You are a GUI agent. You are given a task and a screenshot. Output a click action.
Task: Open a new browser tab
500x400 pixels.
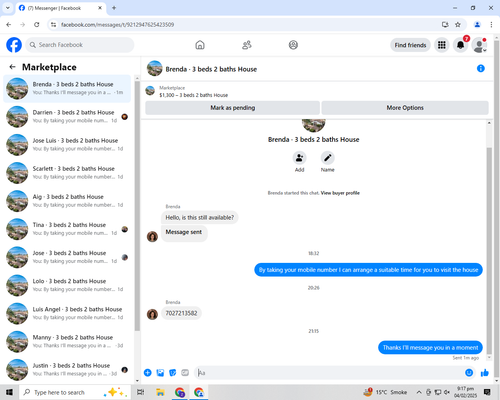click(114, 8)
